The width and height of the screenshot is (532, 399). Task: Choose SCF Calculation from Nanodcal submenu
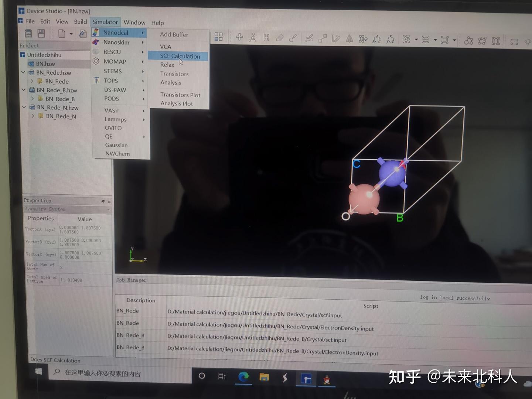point(180,56)
